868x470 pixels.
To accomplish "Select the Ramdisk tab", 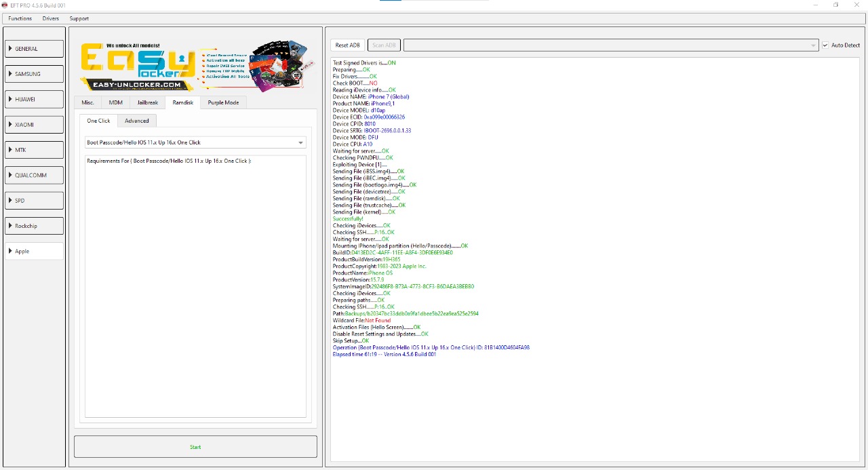I will click(183, 102).
